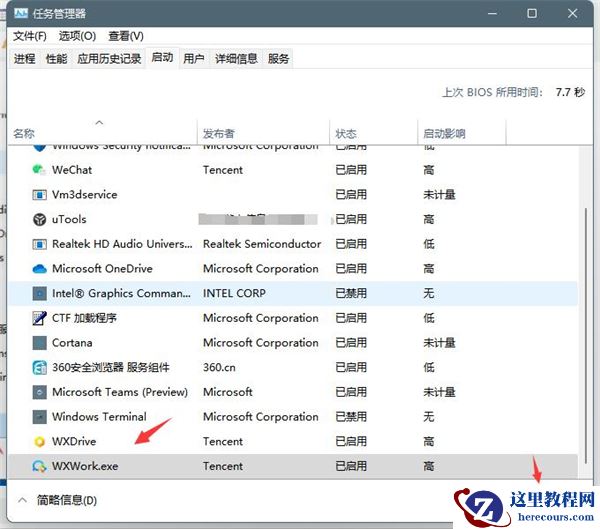Image resolution: width=600 pixels, height=529 pixels.
Task: Sort by the 启动影响 column header
Action: [462, 133]
